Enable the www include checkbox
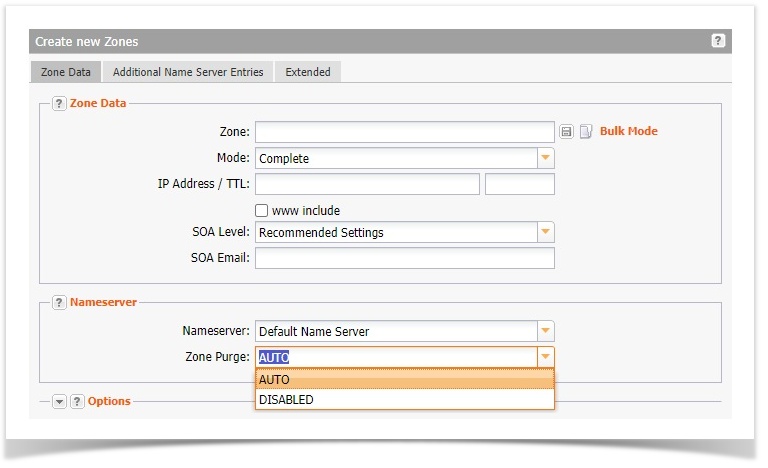Viewport: 768px width, 468px height. click(262, 211)
